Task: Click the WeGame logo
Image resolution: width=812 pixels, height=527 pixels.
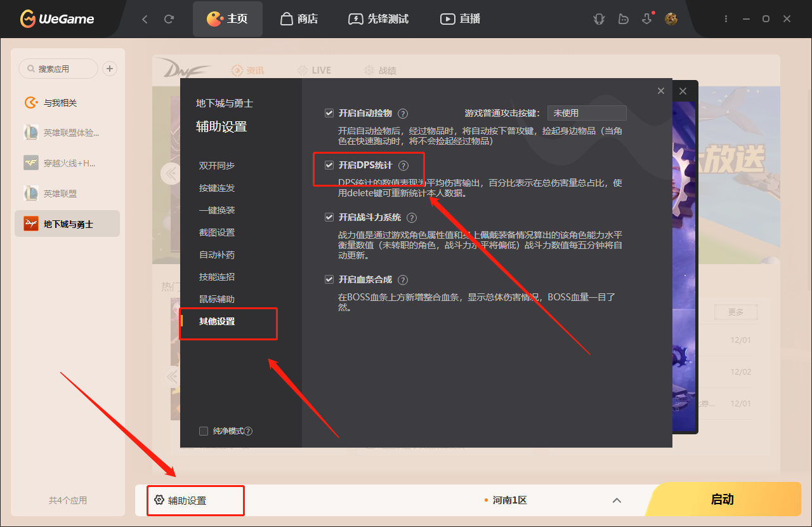Action: click(56, 19)
